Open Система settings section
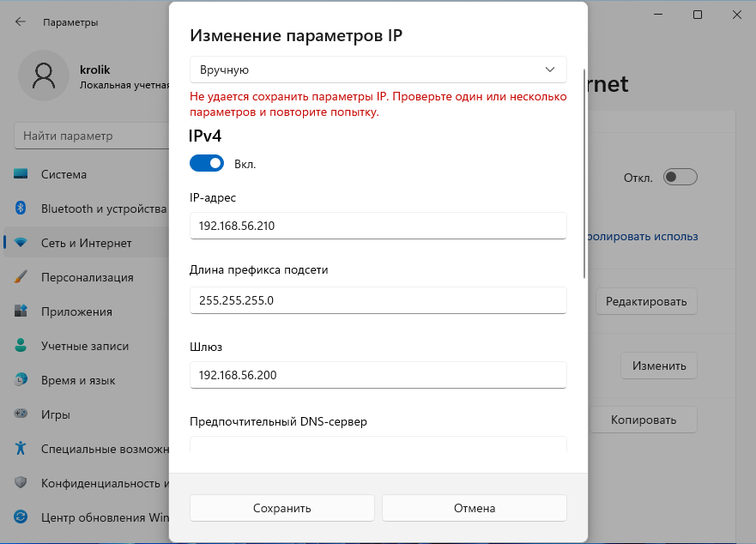This screenshot has height=544, width=756. (x=87, y=174)
